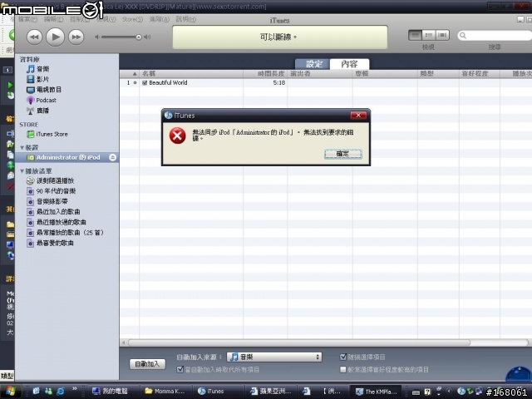Click the iTunes search field
This screenshot has height=399, width=532.
(495, 35)
